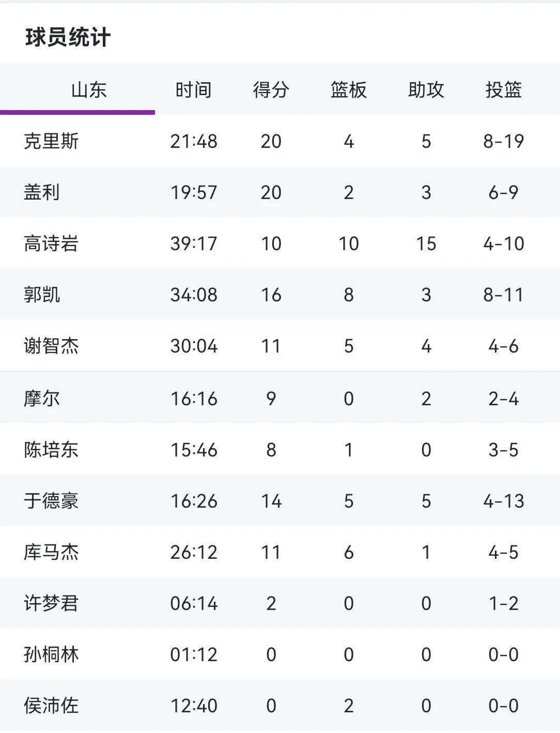Viewport: 560px width, 733px height.
Task: Click the 投篮 column header
Action: point(503,90)
